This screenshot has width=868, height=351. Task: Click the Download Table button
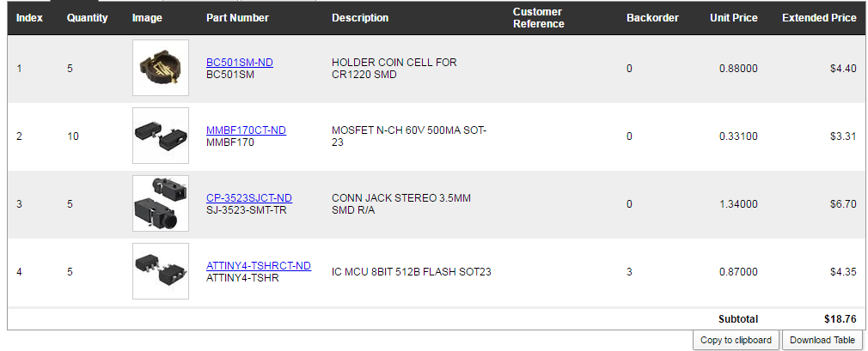point(822,340)
